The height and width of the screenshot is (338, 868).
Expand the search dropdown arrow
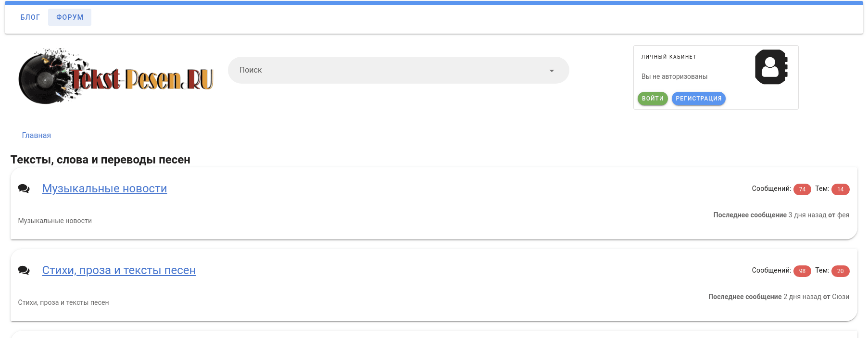(x=552, y=71)
